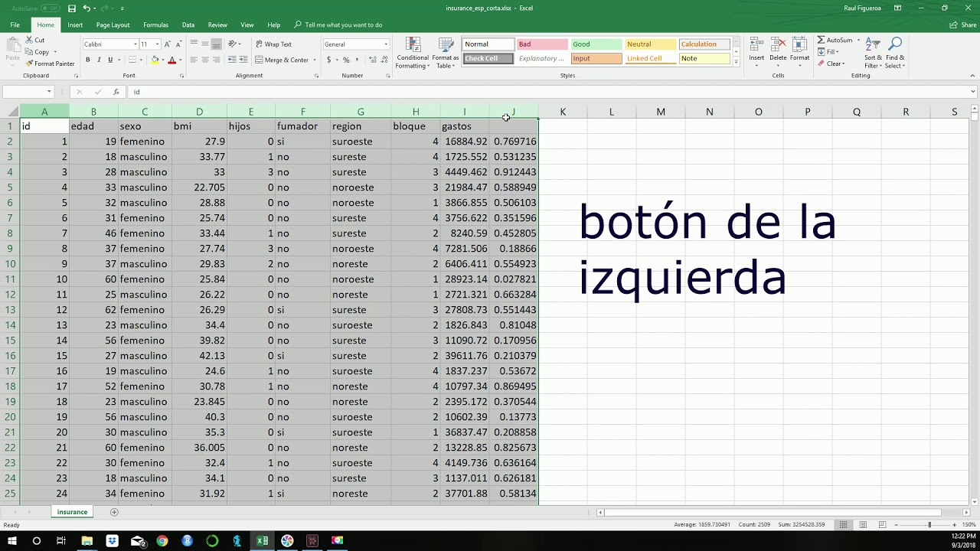Viewport: 980px width, 551px height.
Task: Align text to the right
Action: [x=217, y=60]
